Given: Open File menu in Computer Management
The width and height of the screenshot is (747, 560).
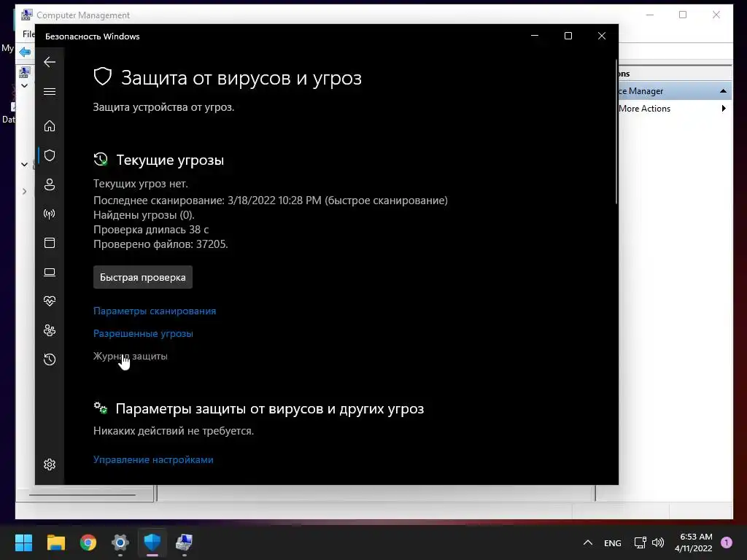Looking at the screenshot, I should 28,34.
